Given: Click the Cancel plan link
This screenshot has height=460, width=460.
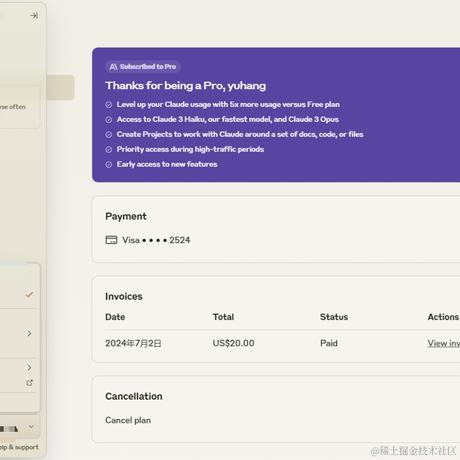Looking at the screenshot, I should (x=128, y=420).
